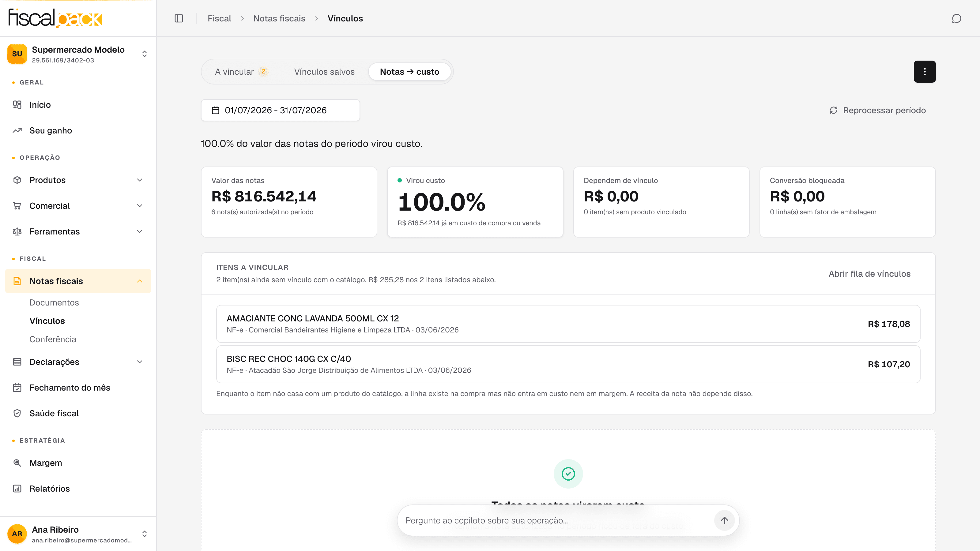Open the AMACIANTE CONC LAVANDA 500ML item row

pyautogui.click(x=568, y=324)
